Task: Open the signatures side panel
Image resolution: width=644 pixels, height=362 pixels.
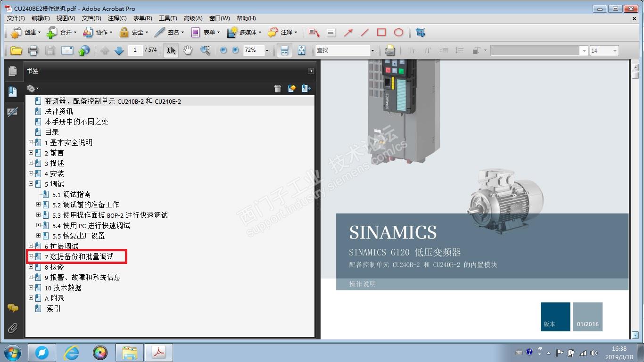Action: pos(13,112)
